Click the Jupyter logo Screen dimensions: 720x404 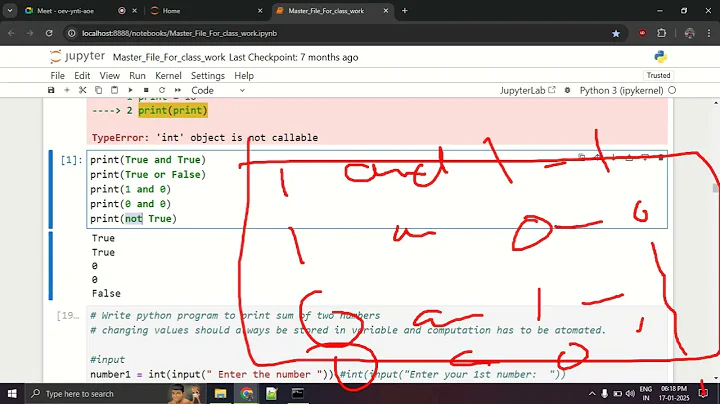coord(77,57)
